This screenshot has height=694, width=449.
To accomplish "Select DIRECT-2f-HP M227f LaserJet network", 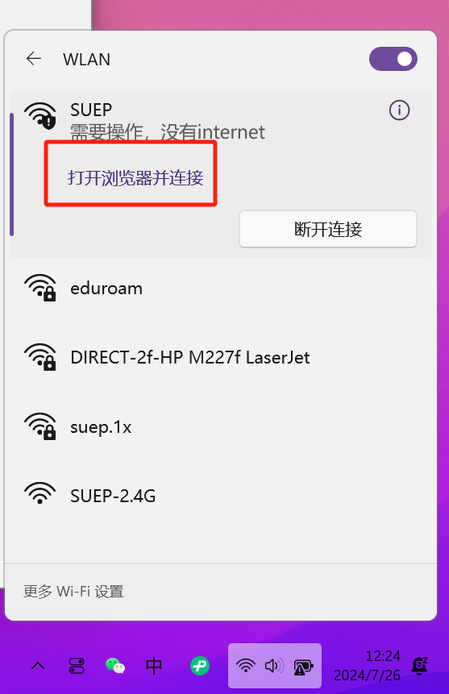I will tap(220, 358).
